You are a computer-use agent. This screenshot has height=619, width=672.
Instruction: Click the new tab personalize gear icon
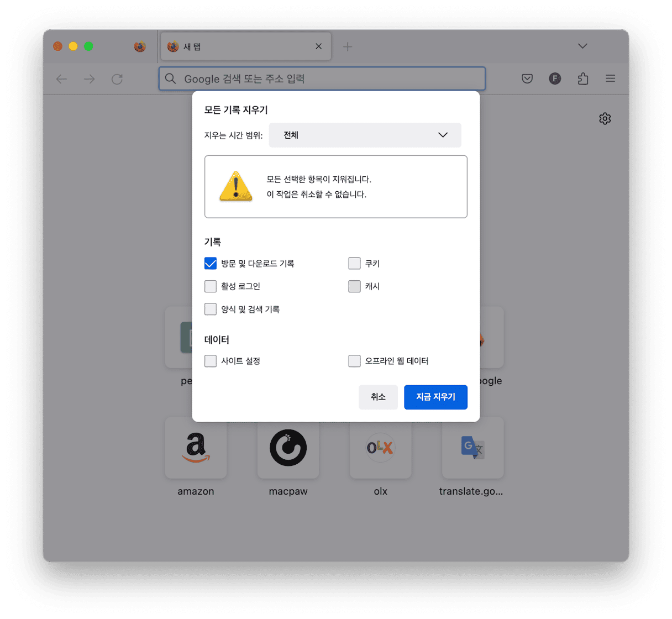[x=605, y=118]
